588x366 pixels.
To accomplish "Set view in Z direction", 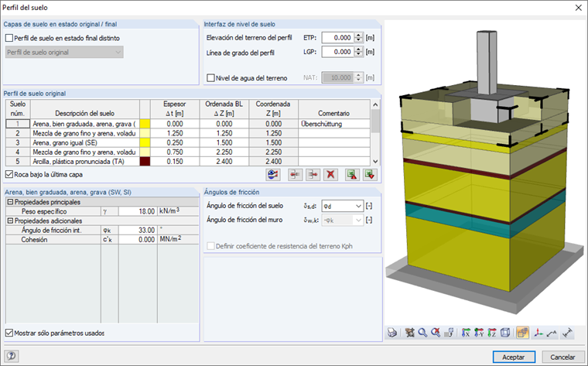I will click(x=492, y=333).
